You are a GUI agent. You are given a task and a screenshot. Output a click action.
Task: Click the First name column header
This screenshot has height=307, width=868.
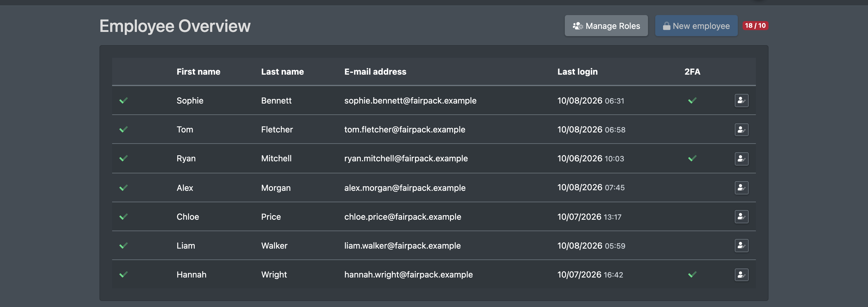(198, 72)
